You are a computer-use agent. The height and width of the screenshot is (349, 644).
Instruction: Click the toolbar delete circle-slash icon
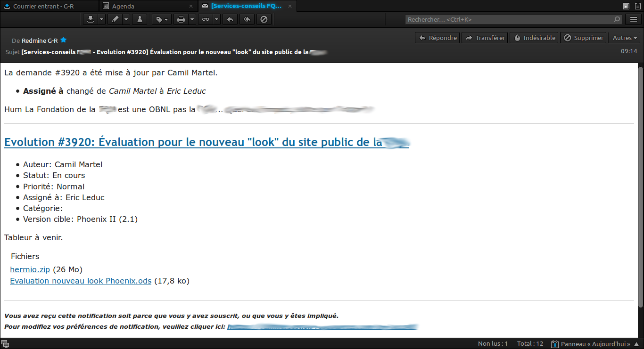(x=264, y=19)
